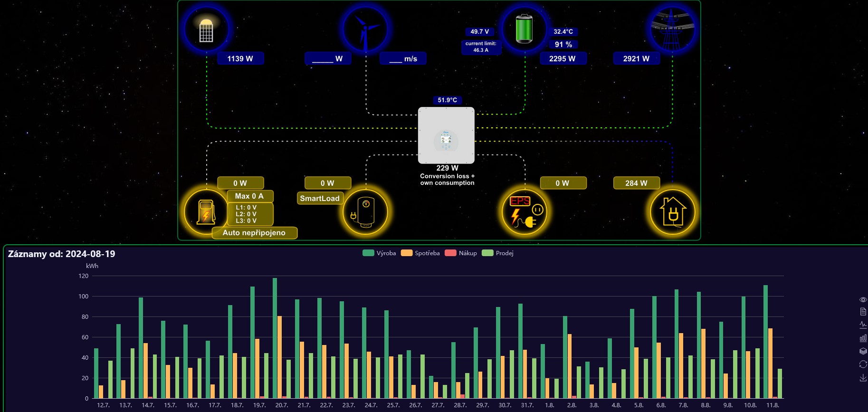Restore chart with refresh icon
The width and height of the screenshot is (868, 412).
(x=863, y=364)
